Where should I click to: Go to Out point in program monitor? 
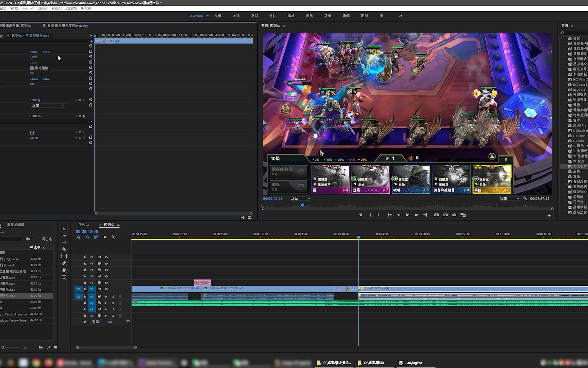[x=425, y=215]
